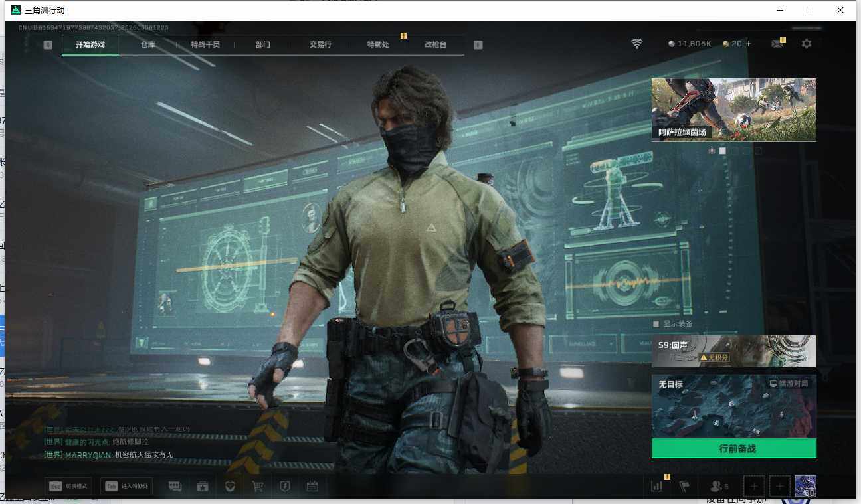
Task: Open the diamond shield icon
Action: click(231, 487)
